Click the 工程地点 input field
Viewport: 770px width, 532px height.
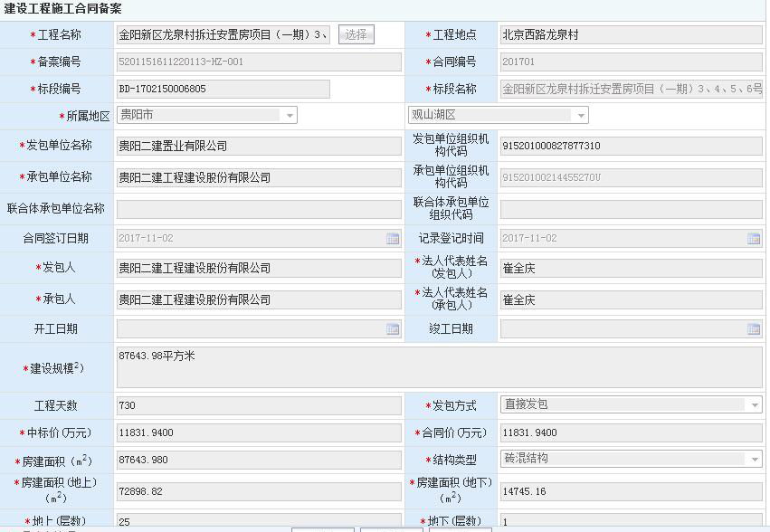pyautogui.click(x=631, y=35)
